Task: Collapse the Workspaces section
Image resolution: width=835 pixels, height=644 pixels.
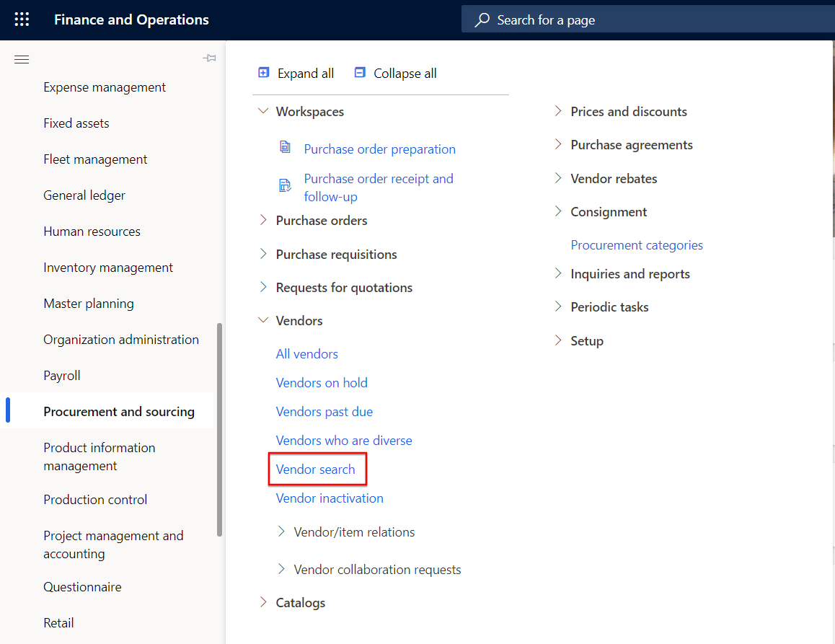Action: tap(263, 111)
